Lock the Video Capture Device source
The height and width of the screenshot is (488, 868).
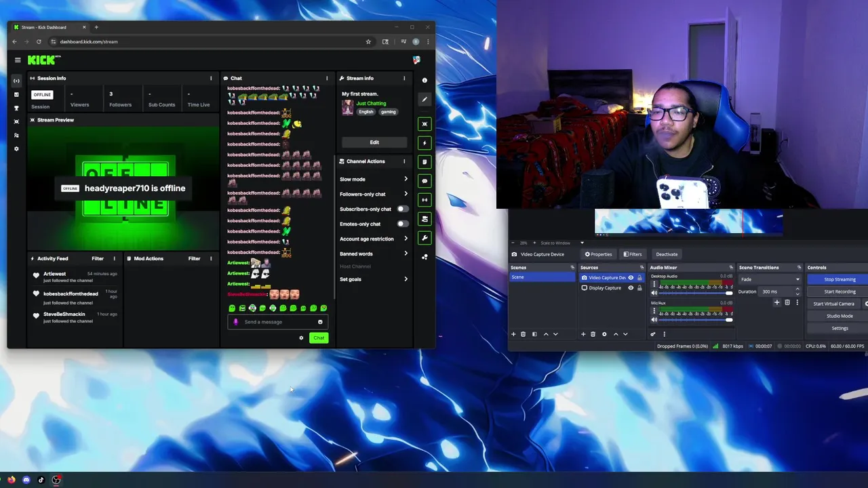tap(639, 278)
